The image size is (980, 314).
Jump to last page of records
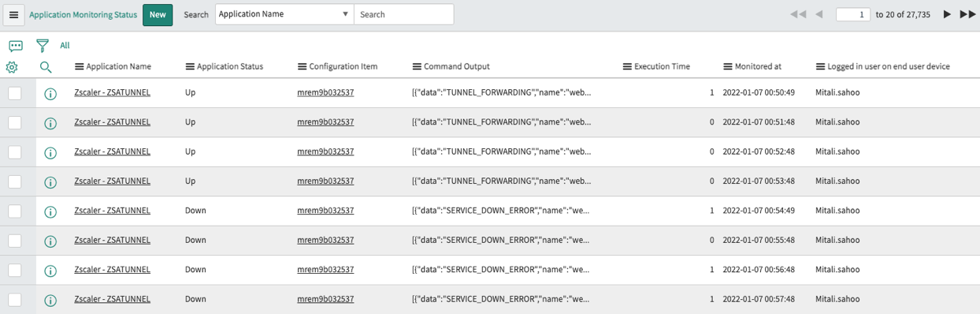click(968, 14)
